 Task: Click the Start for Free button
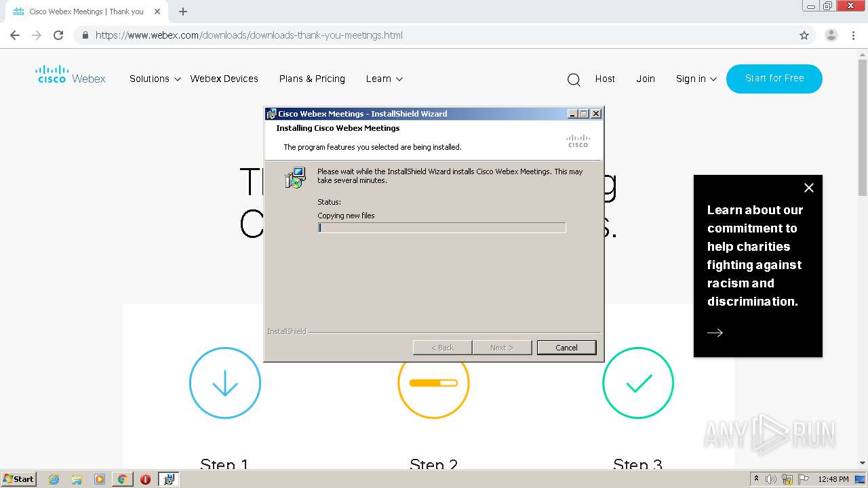click(774, 79)
